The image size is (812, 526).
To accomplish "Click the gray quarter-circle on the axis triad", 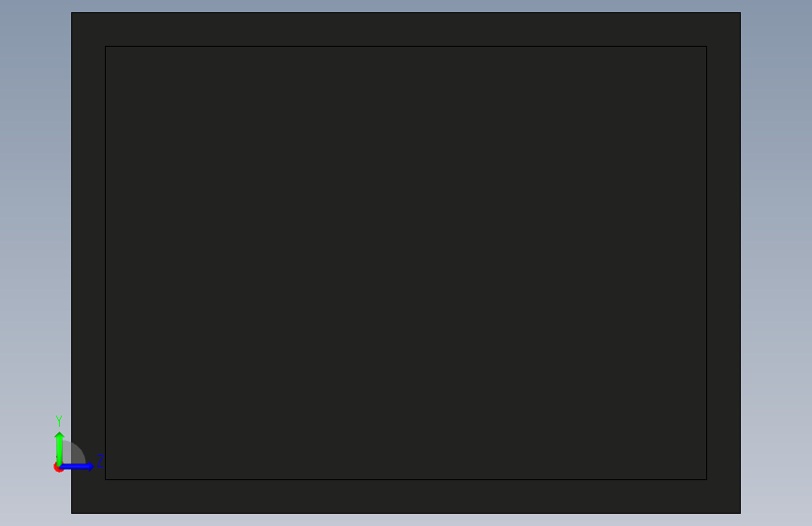I will click(x=74, y=454).
